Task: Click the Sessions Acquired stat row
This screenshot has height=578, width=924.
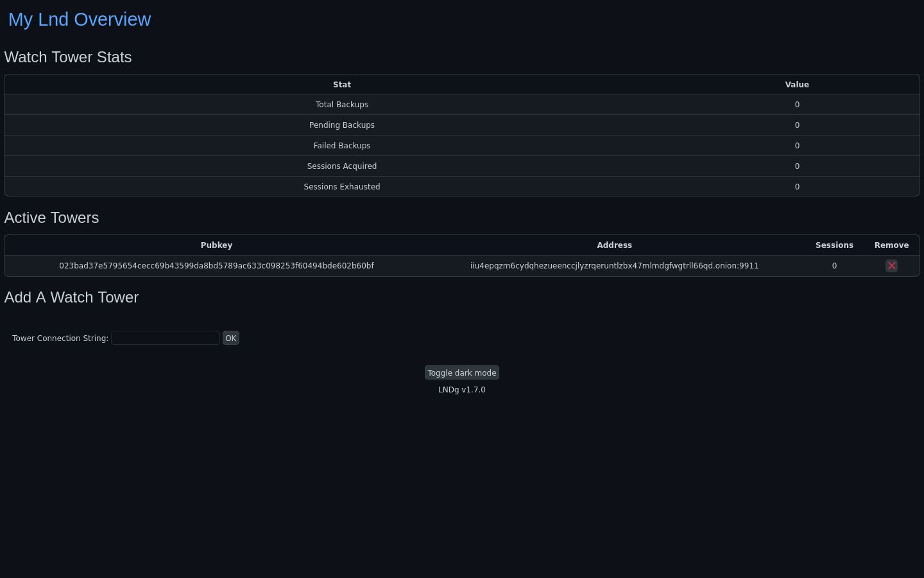Action: [462, 166]
